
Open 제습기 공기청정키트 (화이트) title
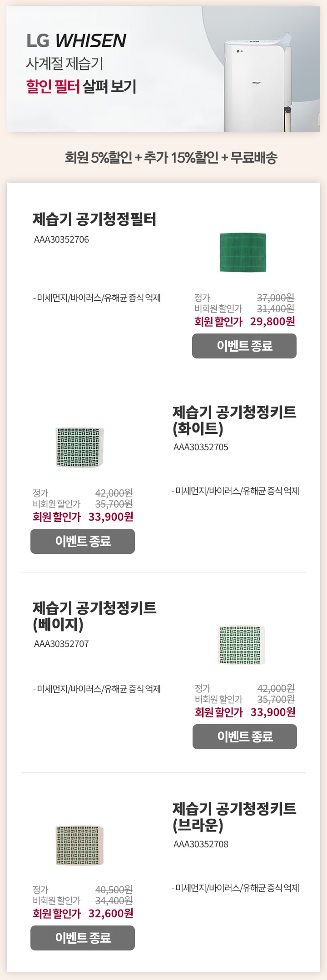click(x=234, y=420)
